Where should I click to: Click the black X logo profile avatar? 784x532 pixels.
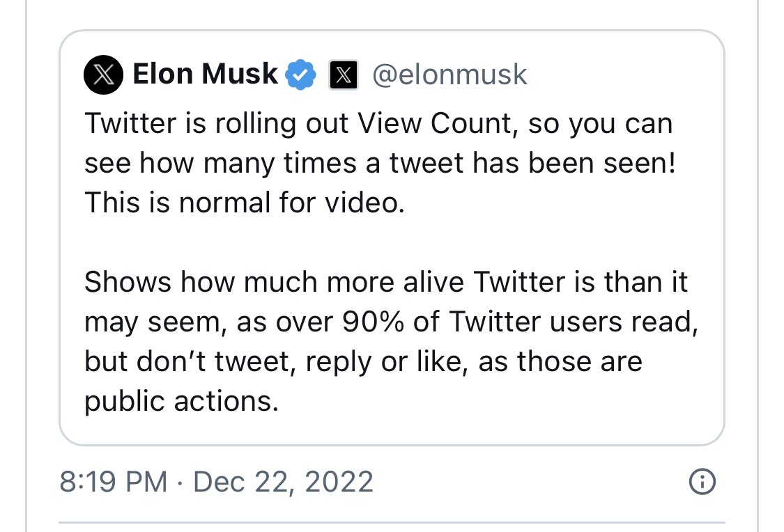[103, 74]
